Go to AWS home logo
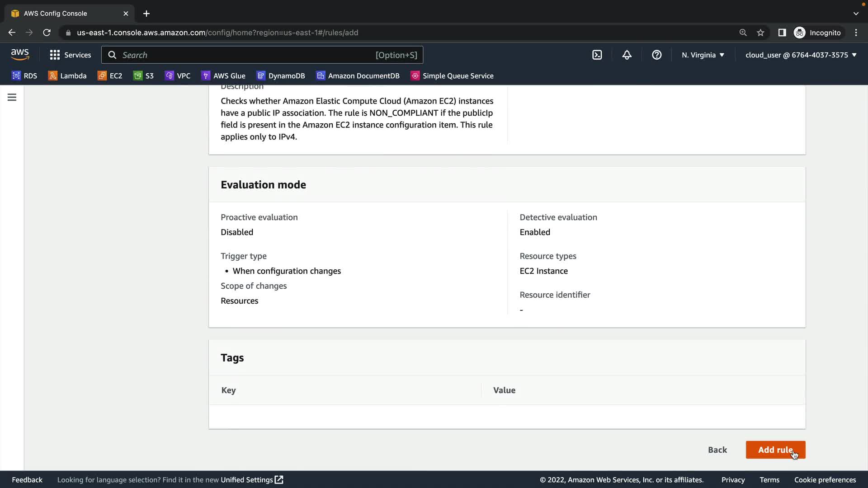868x488 pixels. click(20, 55)
